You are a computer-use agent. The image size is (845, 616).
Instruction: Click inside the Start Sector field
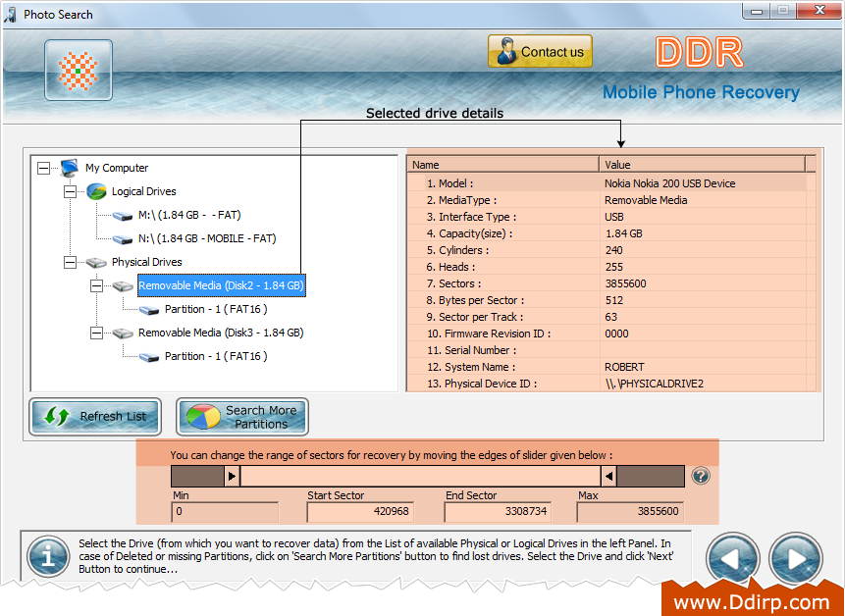click(x=361, y=511)
